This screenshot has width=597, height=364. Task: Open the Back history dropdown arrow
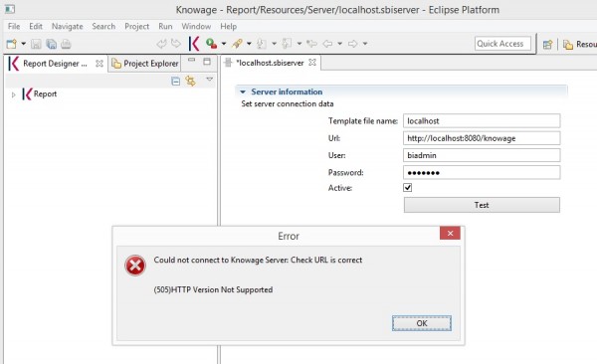pos(339,44)
